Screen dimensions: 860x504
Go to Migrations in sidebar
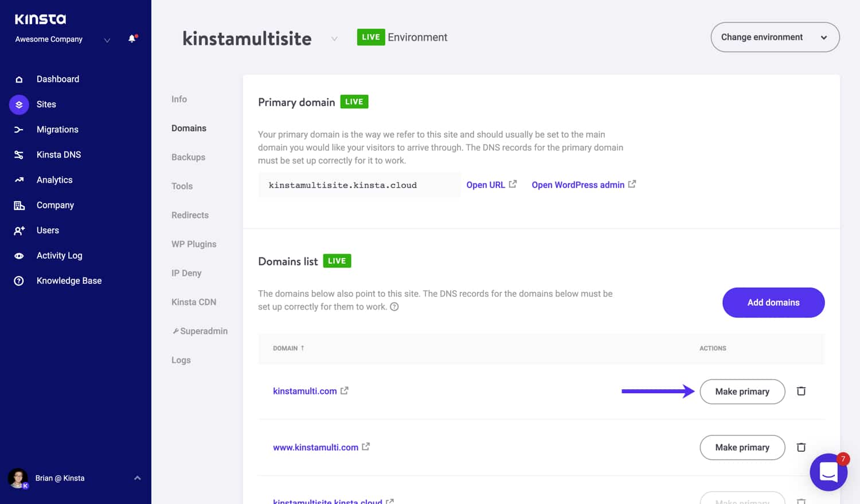[57, 130]
